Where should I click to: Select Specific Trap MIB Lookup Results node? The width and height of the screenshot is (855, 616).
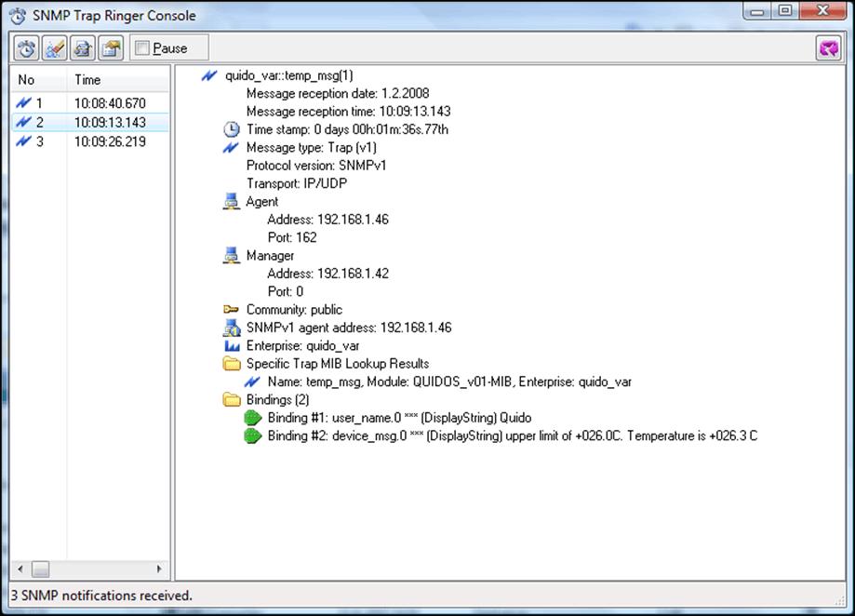(338, 363)
